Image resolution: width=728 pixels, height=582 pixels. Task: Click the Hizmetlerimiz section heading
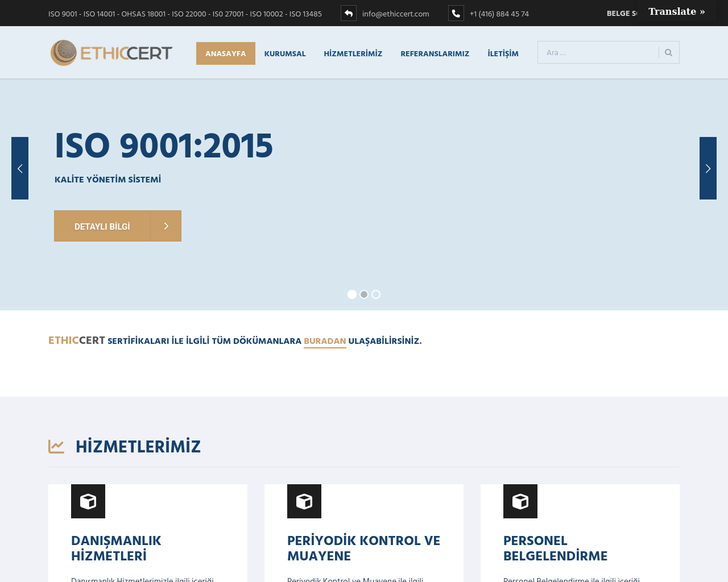point(138,447)
